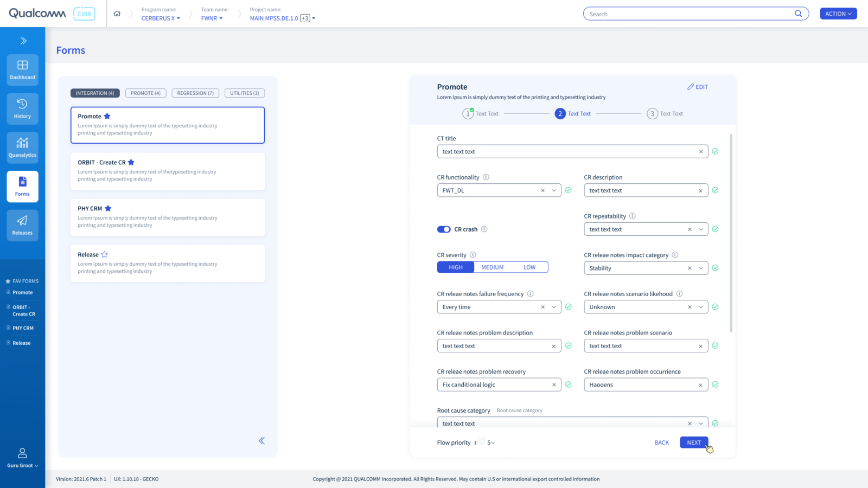Open the Team name FWNR dropdown

pos(212,18)
